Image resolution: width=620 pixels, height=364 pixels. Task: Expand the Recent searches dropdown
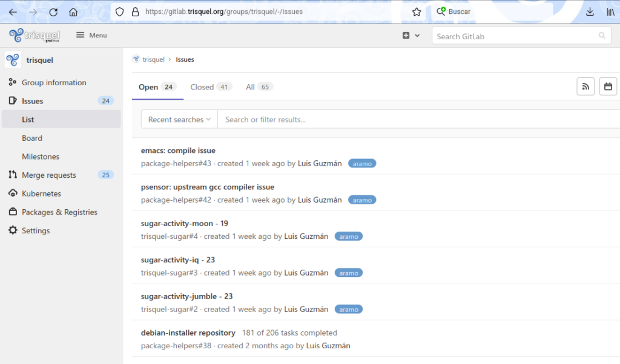179,119
